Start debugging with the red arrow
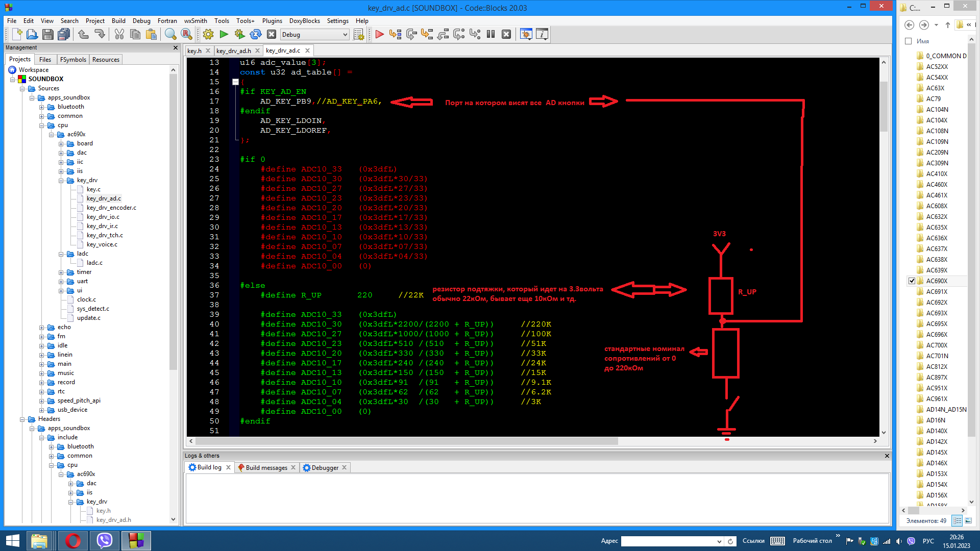 [x=379, y=34]
